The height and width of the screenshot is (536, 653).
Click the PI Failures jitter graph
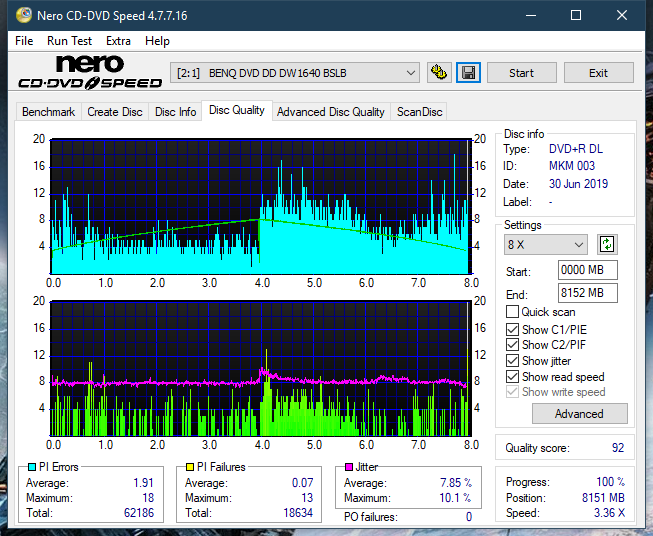pyautogui.click(x=260, y=369)
